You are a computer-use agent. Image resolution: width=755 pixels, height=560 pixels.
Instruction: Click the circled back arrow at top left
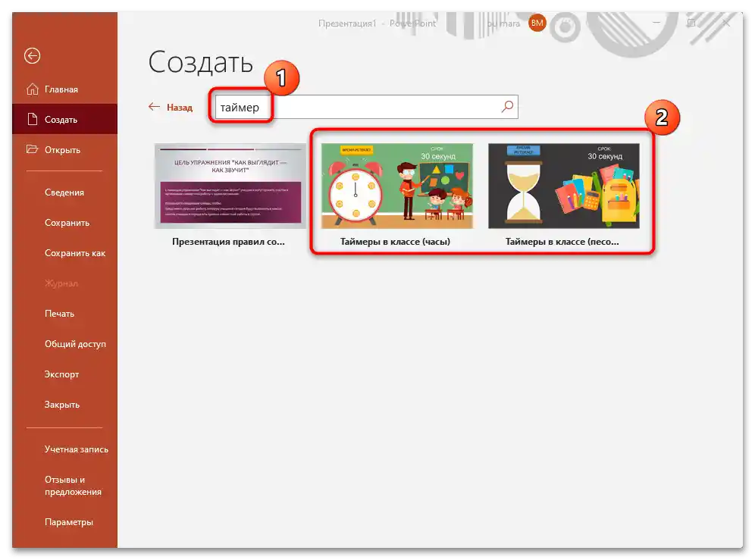tap(31, 55)
